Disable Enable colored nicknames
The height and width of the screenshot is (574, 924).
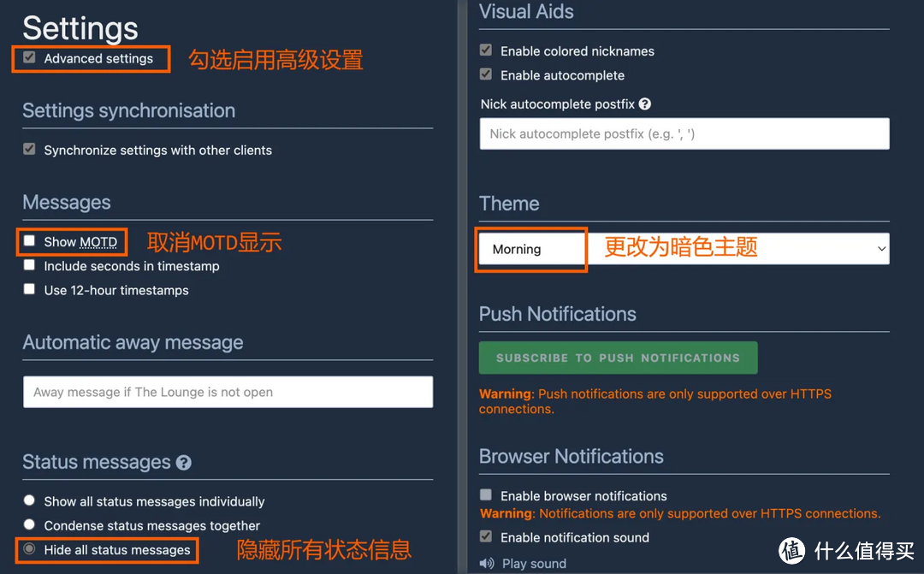tap(485, 51)
